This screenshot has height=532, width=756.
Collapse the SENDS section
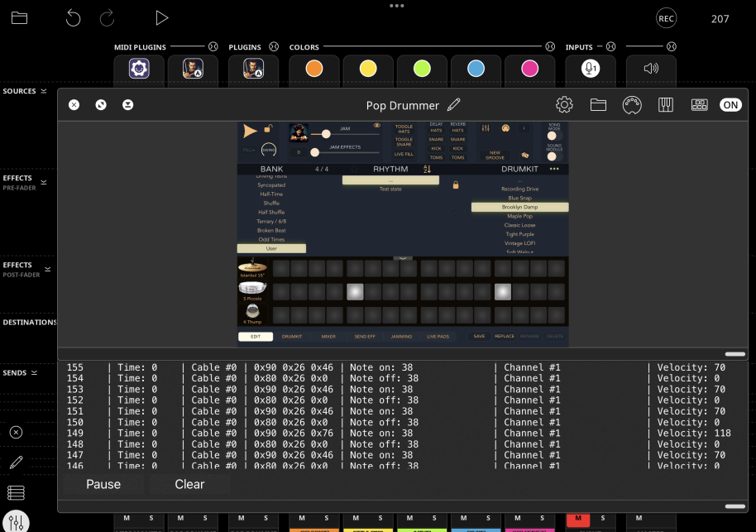coord(34,372)
